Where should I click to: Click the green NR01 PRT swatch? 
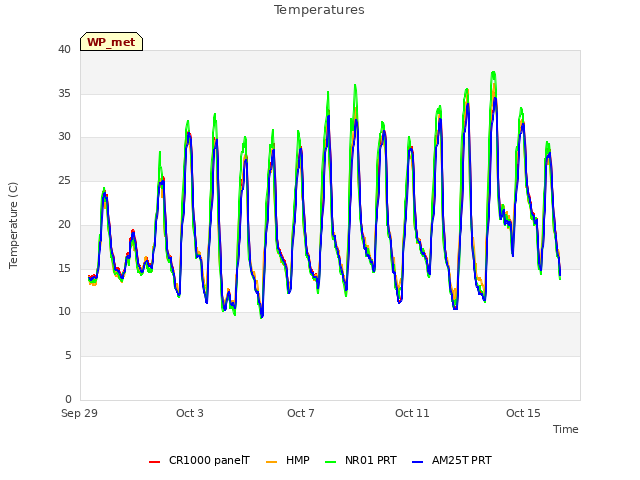331,462
